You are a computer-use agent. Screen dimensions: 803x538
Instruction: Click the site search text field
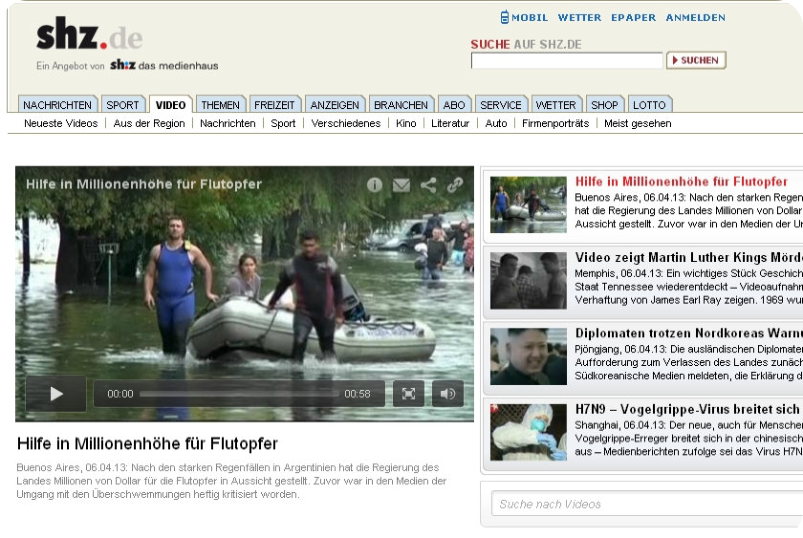pyautogui.click(x=566, y=61)
